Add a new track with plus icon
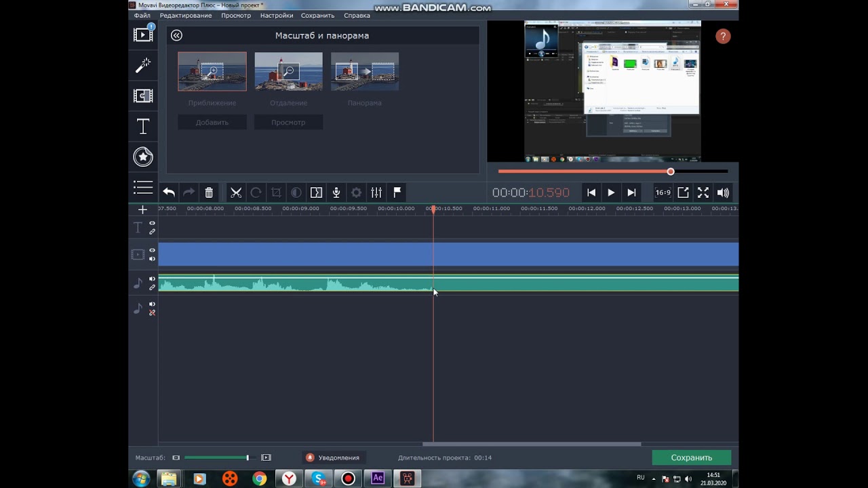This screenshot has height=488, width=868. 142,209
